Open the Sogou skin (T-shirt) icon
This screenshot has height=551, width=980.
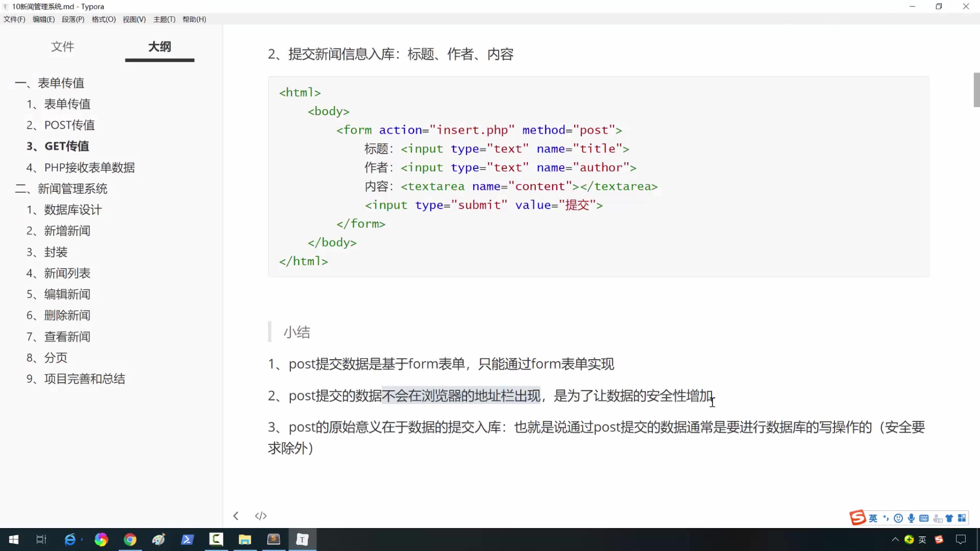point(949,518)
